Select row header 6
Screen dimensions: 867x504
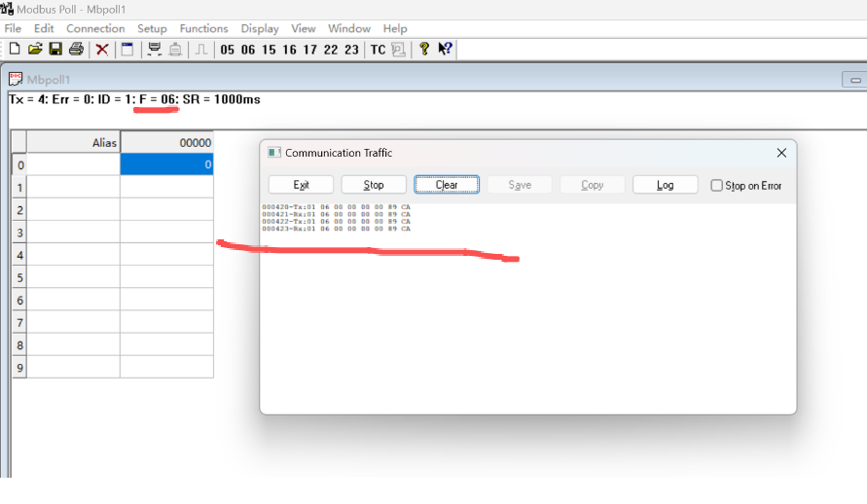coord(19,300)
